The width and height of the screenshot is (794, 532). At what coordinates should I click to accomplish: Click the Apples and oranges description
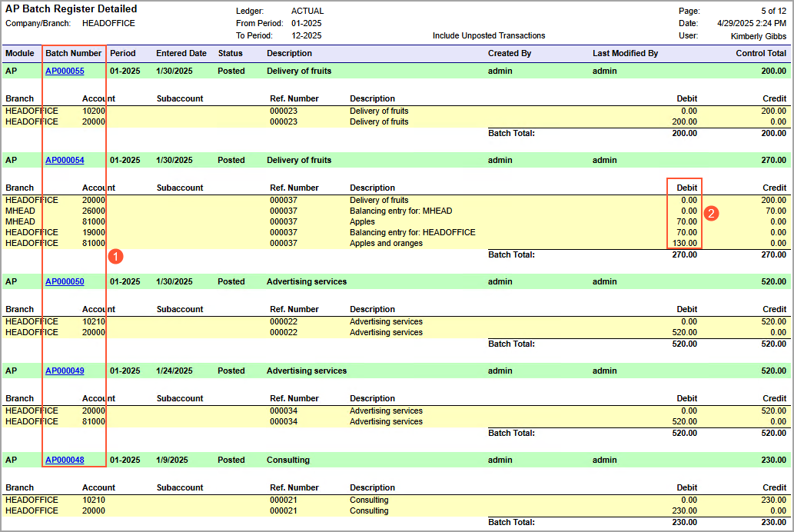coord(387,243)
